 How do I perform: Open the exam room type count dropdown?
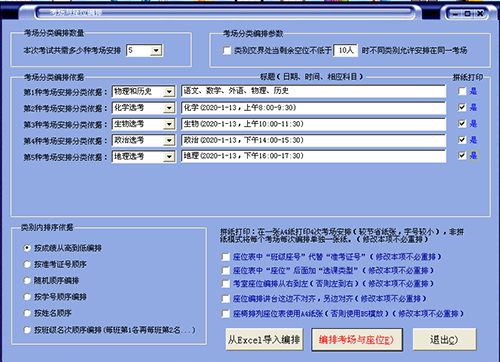(x=156, y=51)
